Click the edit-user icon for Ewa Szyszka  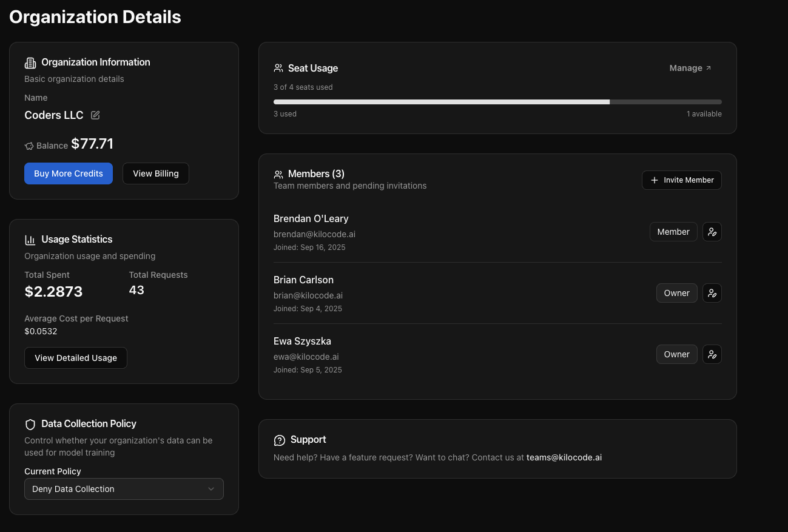(712, 354)
